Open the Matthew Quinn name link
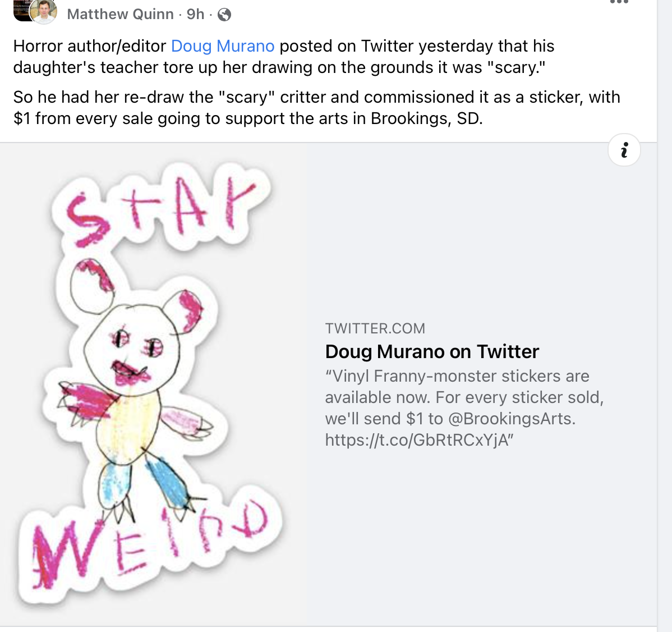Viewport: 672px width, 632px height. tap(120, 14)
